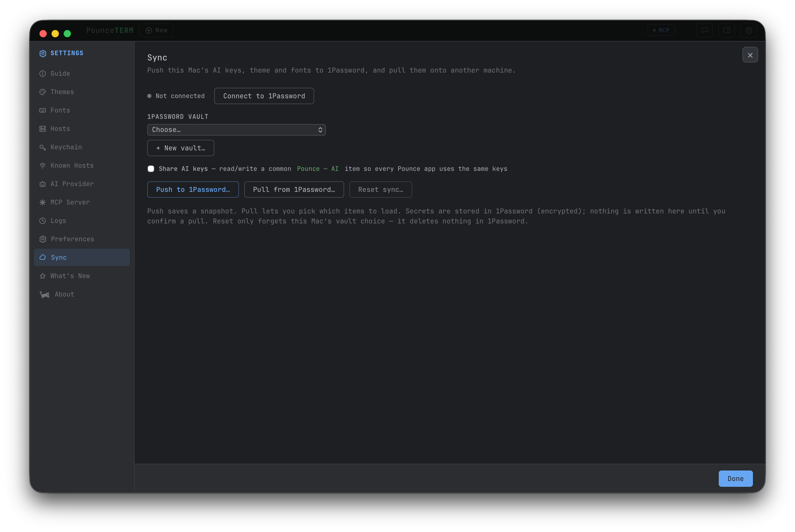Click the AI Provider robot icon
795x532 pixels.
pyautogui.click(x=42, y=184)
